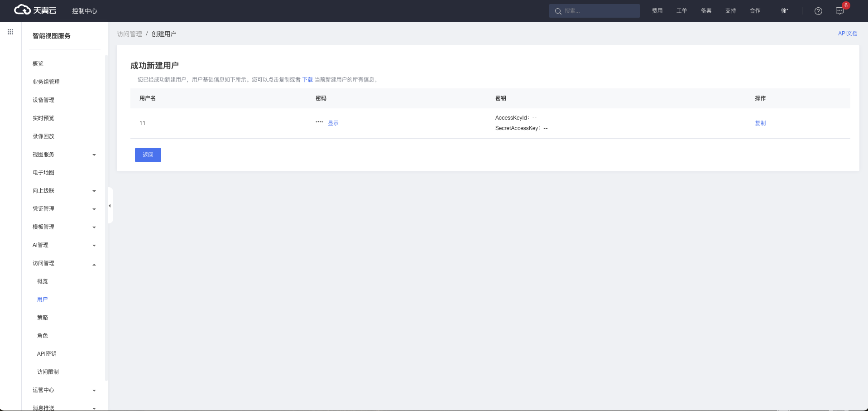The width and height of the screenshot is (868, 411).
Task: Open the messages notification icon
Action: (x=839, y=11)
